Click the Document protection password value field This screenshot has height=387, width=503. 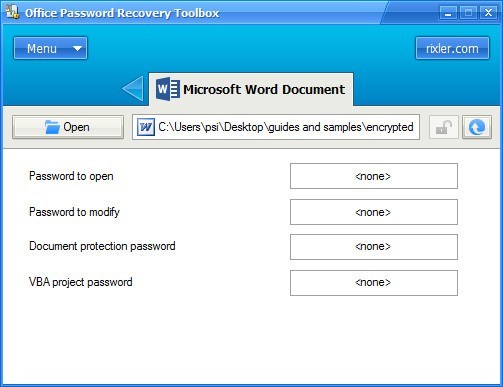point(374,247)
